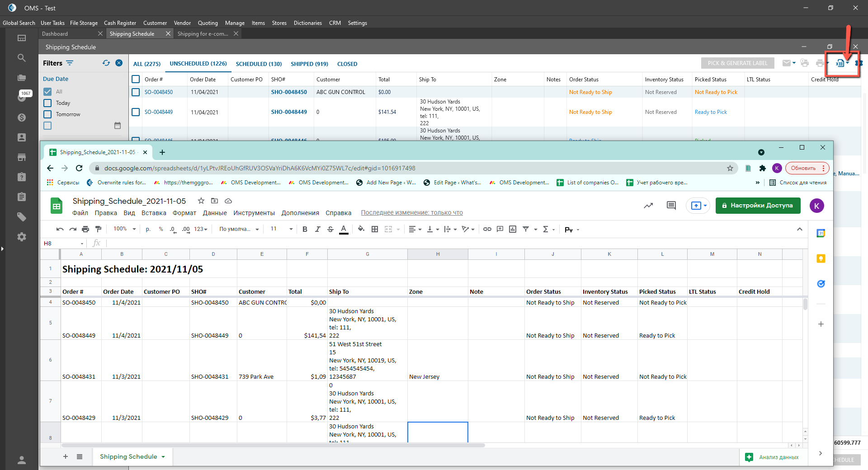This screenshot has width=868, height=470.
Task: Select the checkbox for order SO-0048450
Action: click(136, 92)
